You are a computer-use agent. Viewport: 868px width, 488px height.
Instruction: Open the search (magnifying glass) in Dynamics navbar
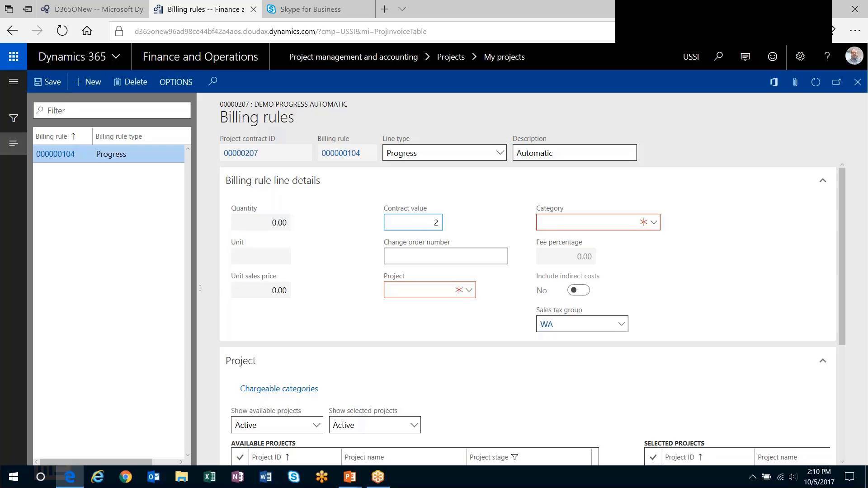pos(718,56)
